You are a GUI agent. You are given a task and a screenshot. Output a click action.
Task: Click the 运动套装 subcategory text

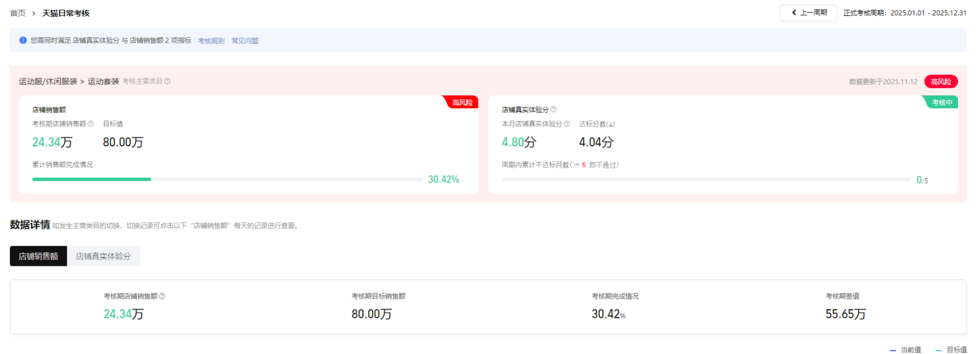point(103,81)
